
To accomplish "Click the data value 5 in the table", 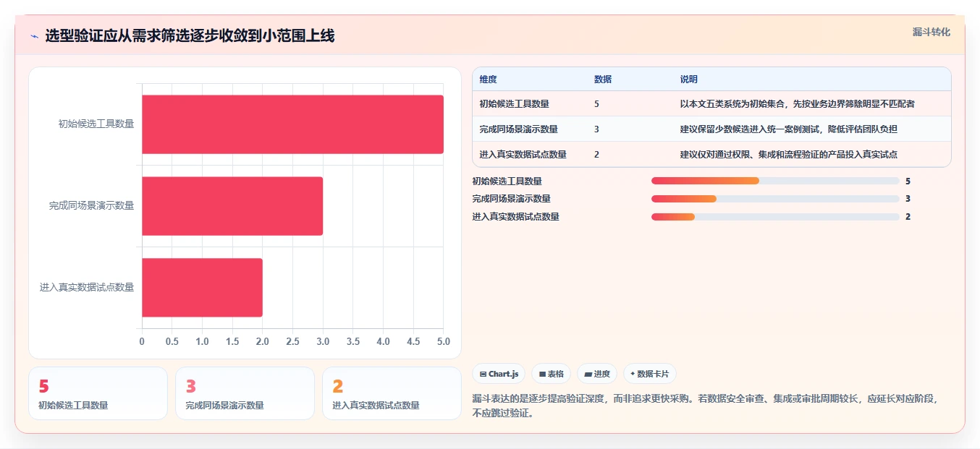I will point(596,104).
